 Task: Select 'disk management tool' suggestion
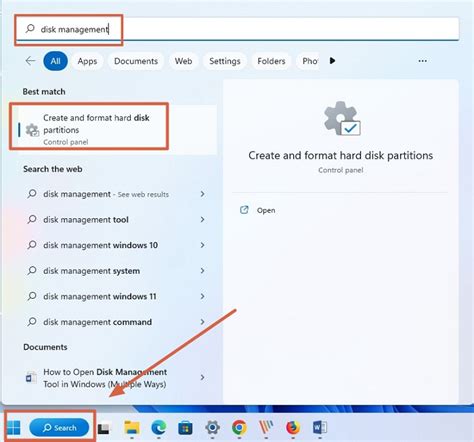click(86, 220)
